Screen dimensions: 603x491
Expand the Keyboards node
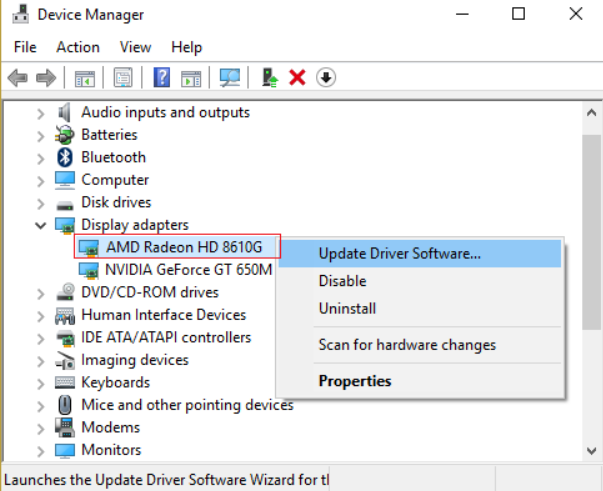[41, 383]
